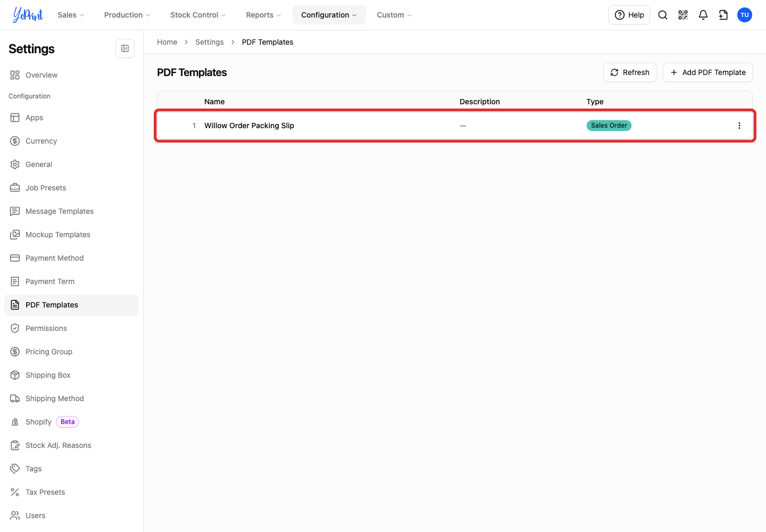The width and height of the screenshot is (766, 532).
Task: Click the Overview icon in sidebar
Action: point(15,75)
